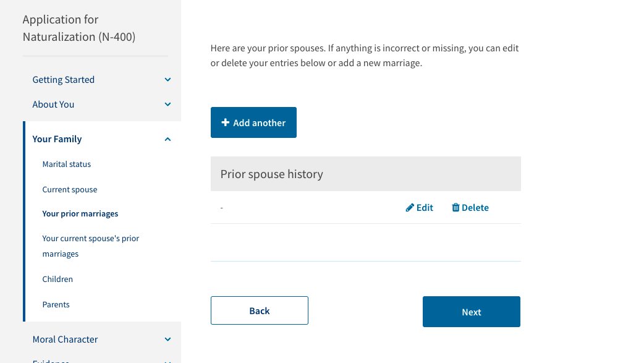Expand the Moral Character section chevron
Image resolution: width=644 pixels, height=363 pixels.
coord(167,340)
